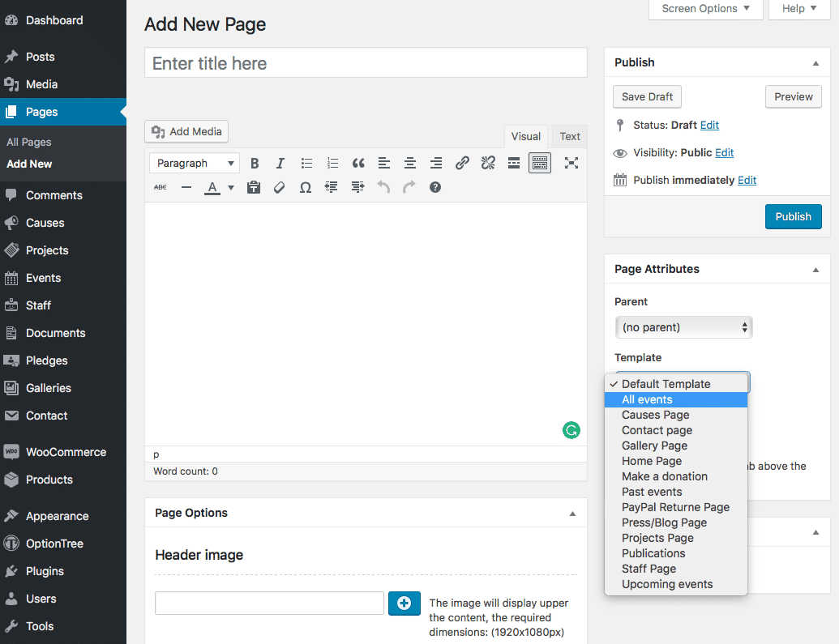Select Default Template option
The image size is (839, 644).
(x=676, y=384)
